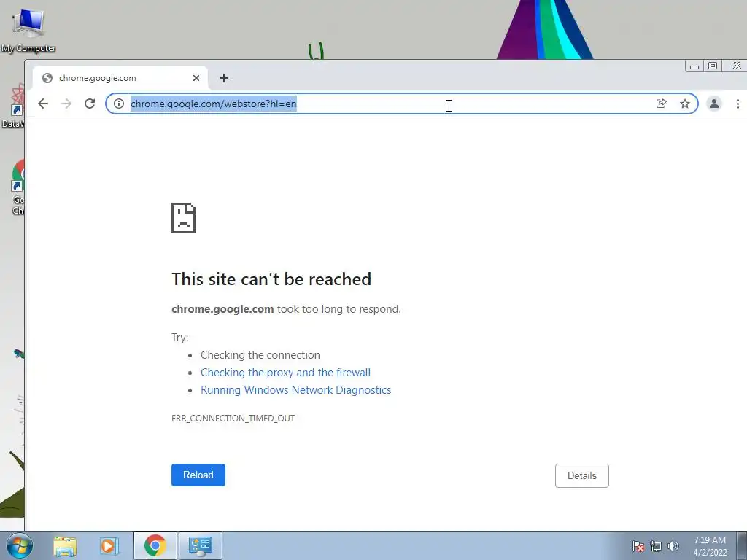Minimize the Chrome window
The height and width of the screenshot is (560, 747).
pyautogui.click(x=694, y=66)
